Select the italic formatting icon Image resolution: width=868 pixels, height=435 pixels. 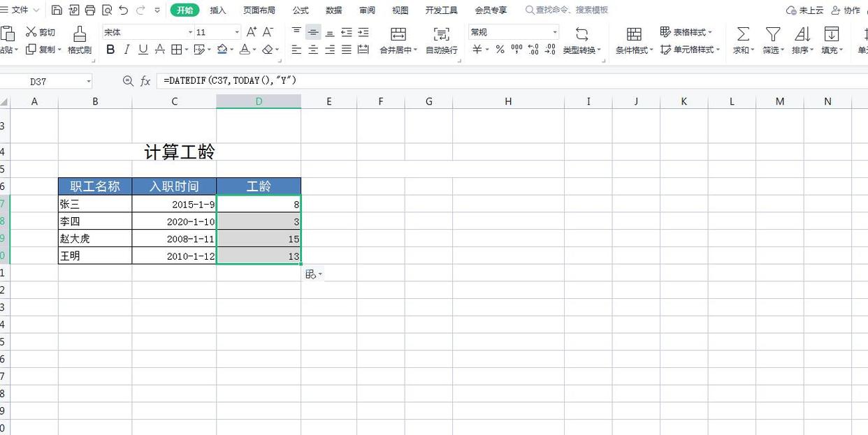pos(126,50)
